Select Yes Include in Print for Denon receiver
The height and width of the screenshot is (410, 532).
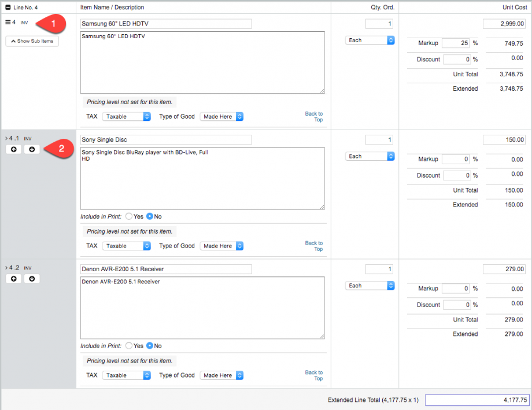coord(129,346)
